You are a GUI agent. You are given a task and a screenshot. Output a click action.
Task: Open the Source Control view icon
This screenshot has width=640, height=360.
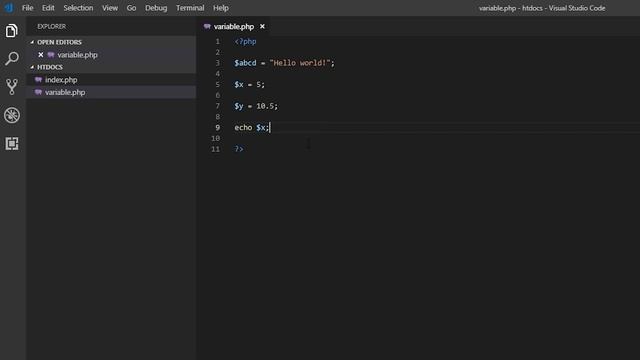click(x=12, y=87)
